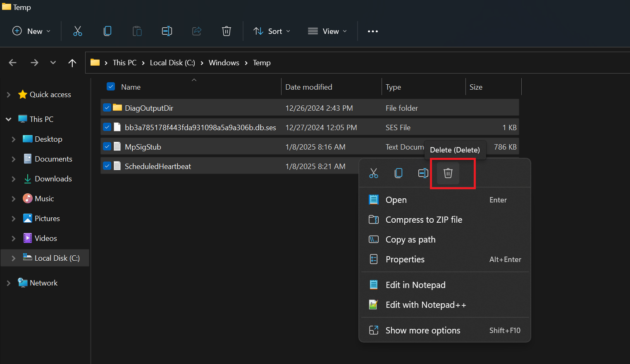The height and width of the screenshot is (364, 630).
Task: Click the File folder type cell
Action: (402, 108)
